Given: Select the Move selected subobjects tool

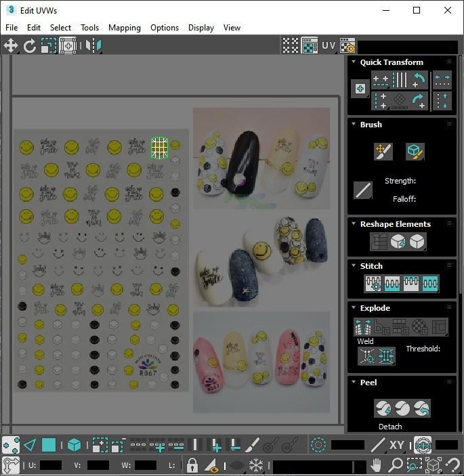Looking at the screenshot, I should [x=11, y=46].
